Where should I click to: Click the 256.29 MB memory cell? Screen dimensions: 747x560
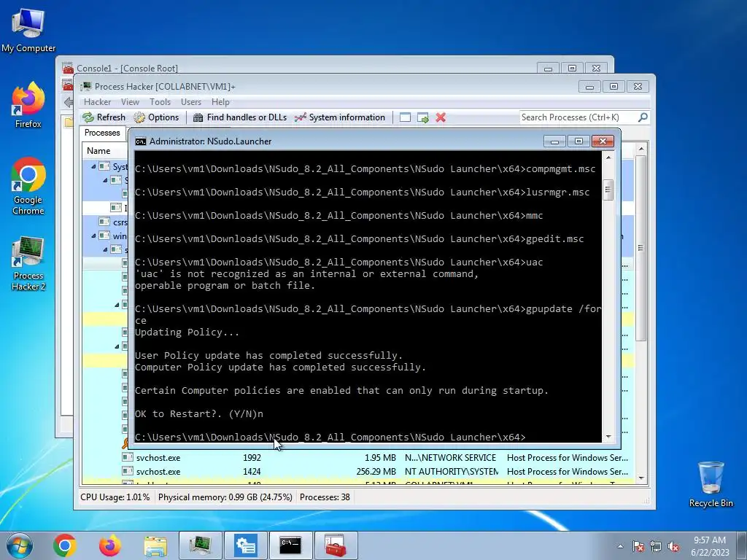point(376,472)
